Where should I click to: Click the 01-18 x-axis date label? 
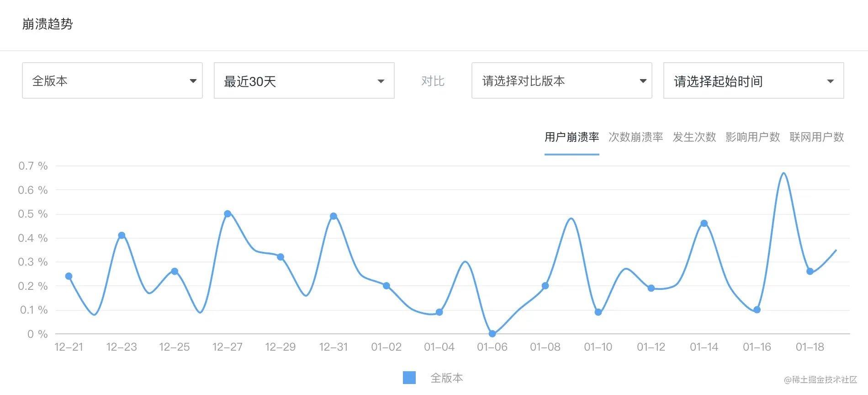point(810,347)
